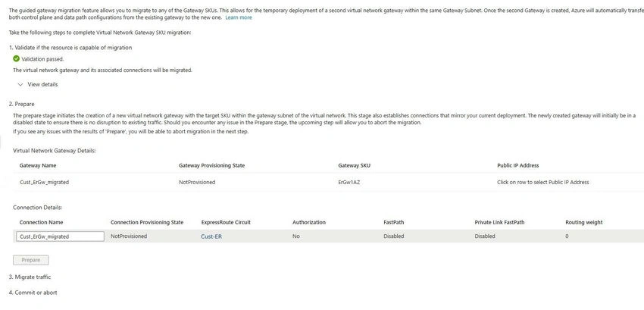644x310 pixels.
Task: Click Public IP Address row selection text
Action: 543,182
